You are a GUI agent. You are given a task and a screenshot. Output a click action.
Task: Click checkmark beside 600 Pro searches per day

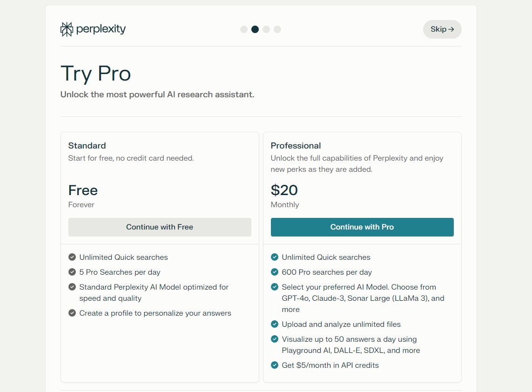(275, 272)
